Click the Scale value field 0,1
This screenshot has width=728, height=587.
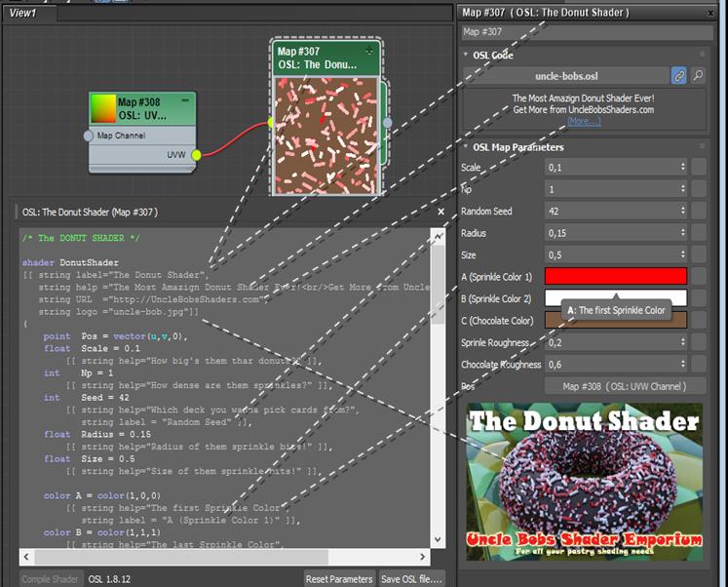pyautogui.click(x=612, y=167)
